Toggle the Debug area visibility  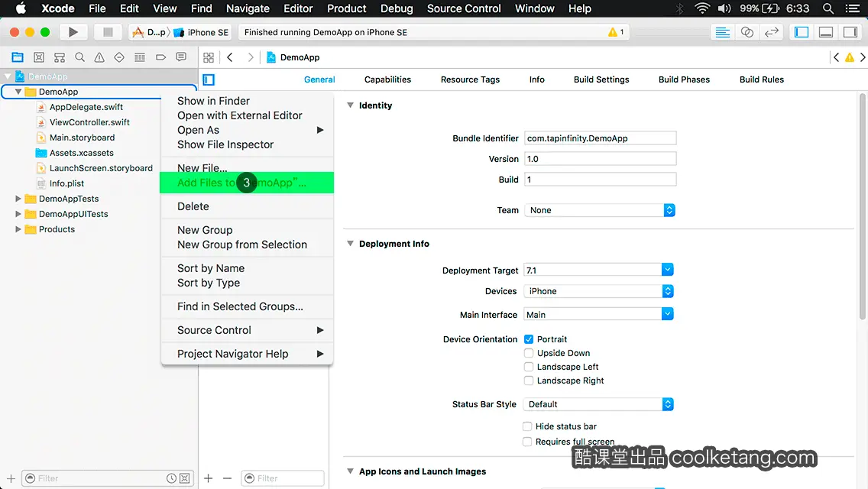click(826, 32)
